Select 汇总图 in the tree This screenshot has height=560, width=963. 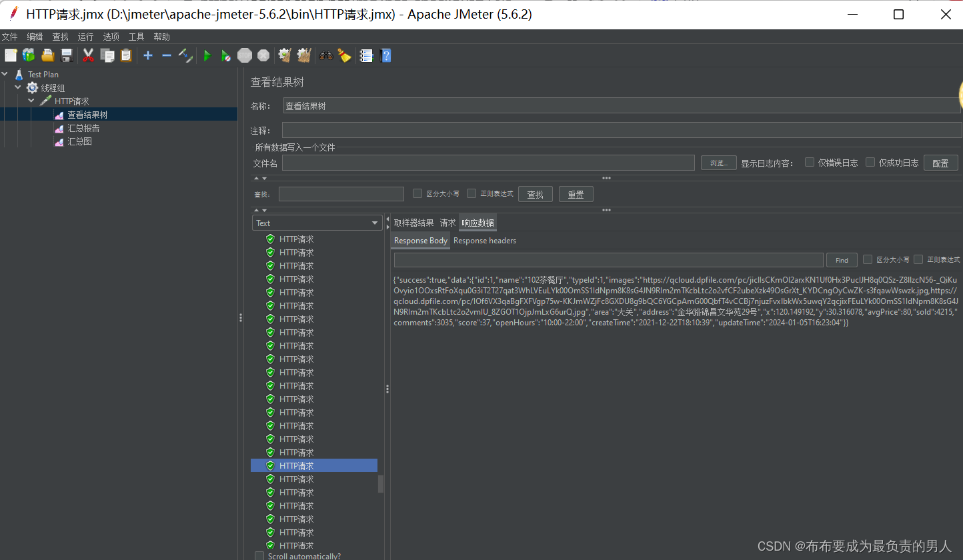point(79,141)
